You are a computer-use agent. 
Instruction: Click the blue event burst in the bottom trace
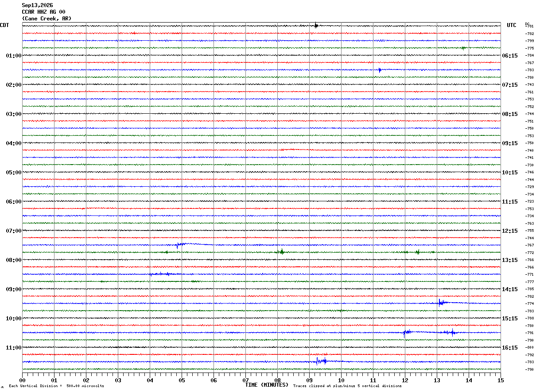point(322,361)
